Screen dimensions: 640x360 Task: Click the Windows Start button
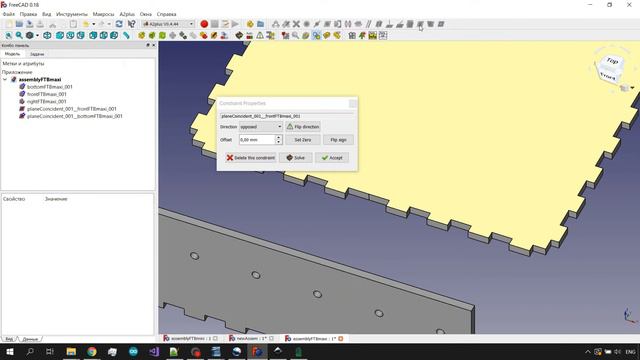pos(10,351)
